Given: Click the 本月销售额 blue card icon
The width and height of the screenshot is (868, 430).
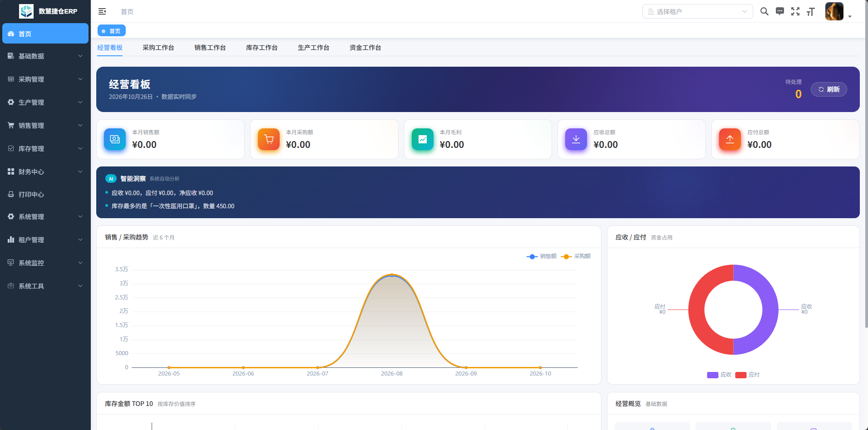Looking at the screenshot, I should point(115,139).
